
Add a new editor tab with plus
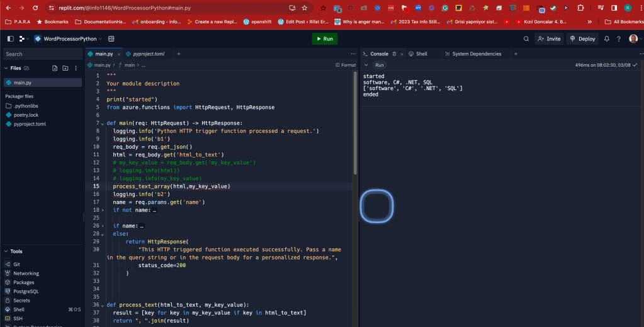click(179, 54)
